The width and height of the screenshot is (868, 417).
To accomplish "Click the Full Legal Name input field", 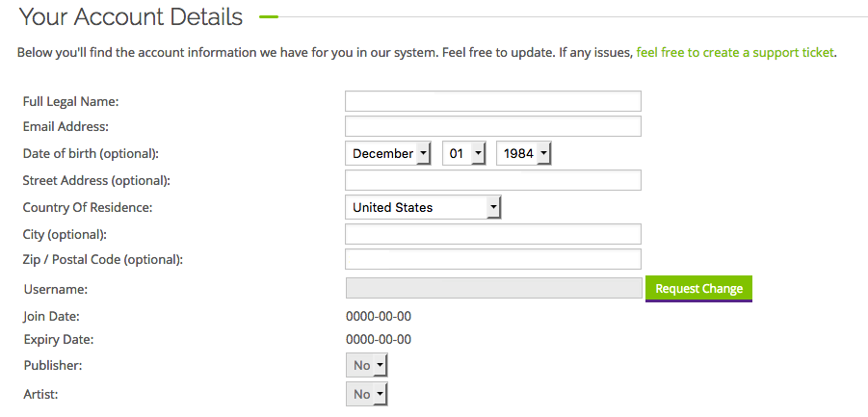I will tap(492, 101).
